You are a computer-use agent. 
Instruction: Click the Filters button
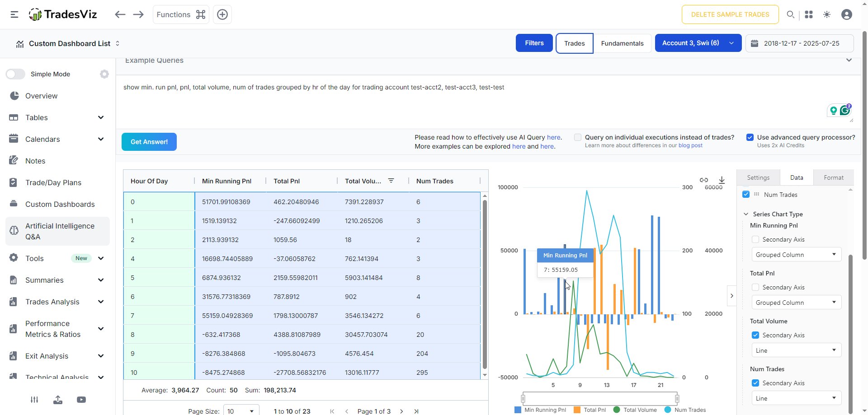[534, 43]
